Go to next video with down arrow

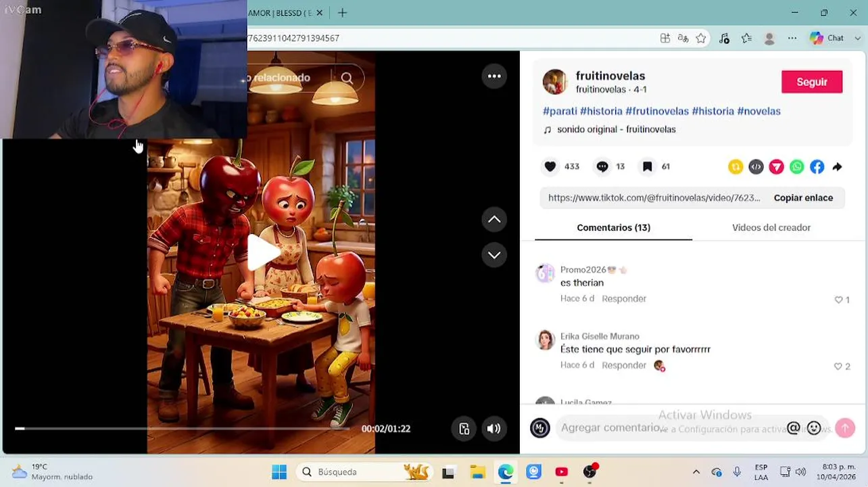point(494,255)
